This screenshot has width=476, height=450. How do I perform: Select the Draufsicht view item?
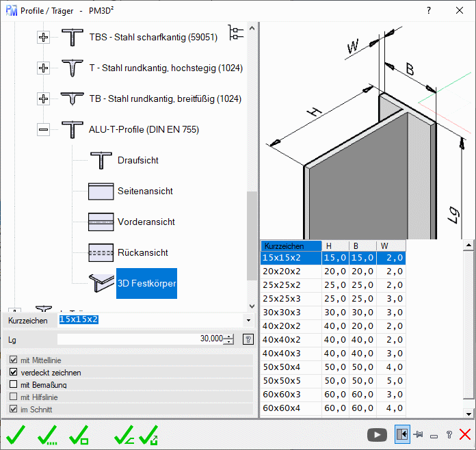[x=137, y=160]
